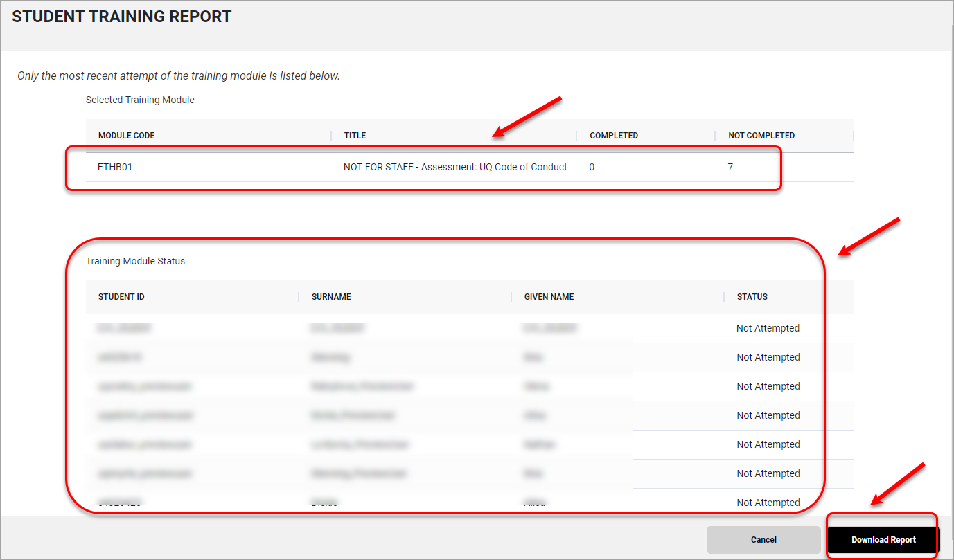Select the second row's Not Attempted status
This screenshot has width=954, height=560.
pos(768,357)
